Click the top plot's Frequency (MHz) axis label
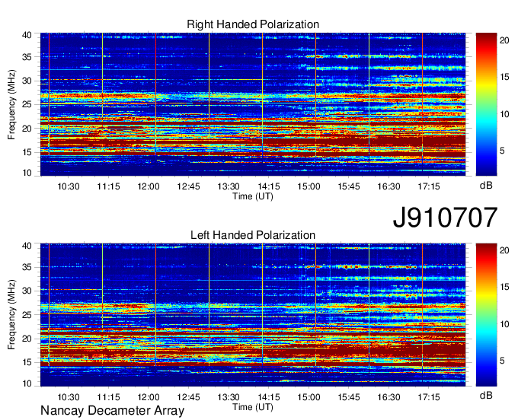Viewport: 518px width, 420px height. pyautogui.click(x=11, y=104)
